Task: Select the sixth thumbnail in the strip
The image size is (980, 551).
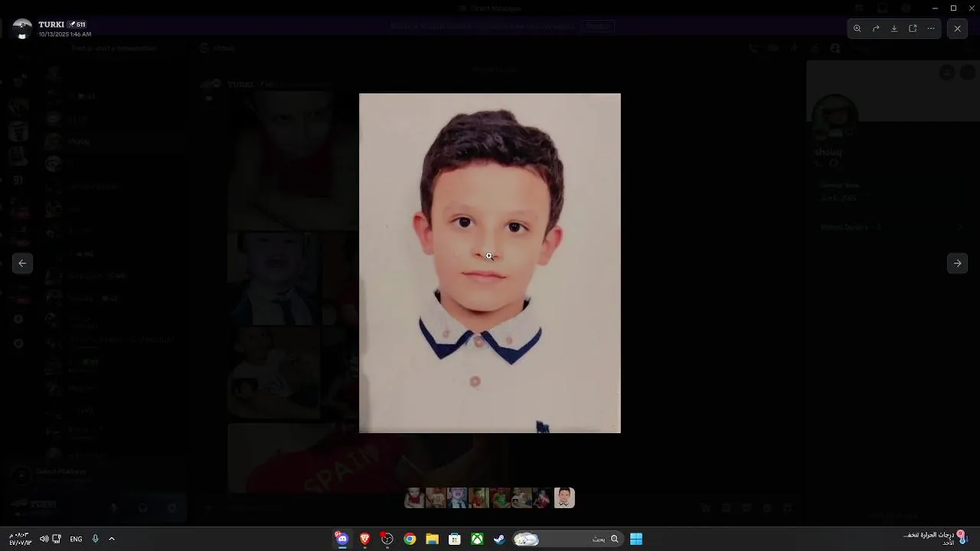Action: click(x=521, y=498)
